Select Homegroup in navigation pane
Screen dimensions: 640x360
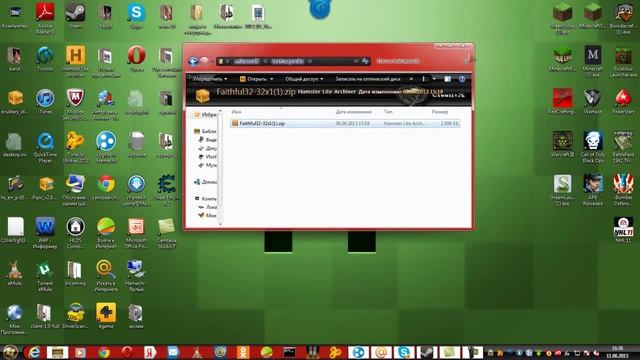pyautogui.click(x=205, y=182)
